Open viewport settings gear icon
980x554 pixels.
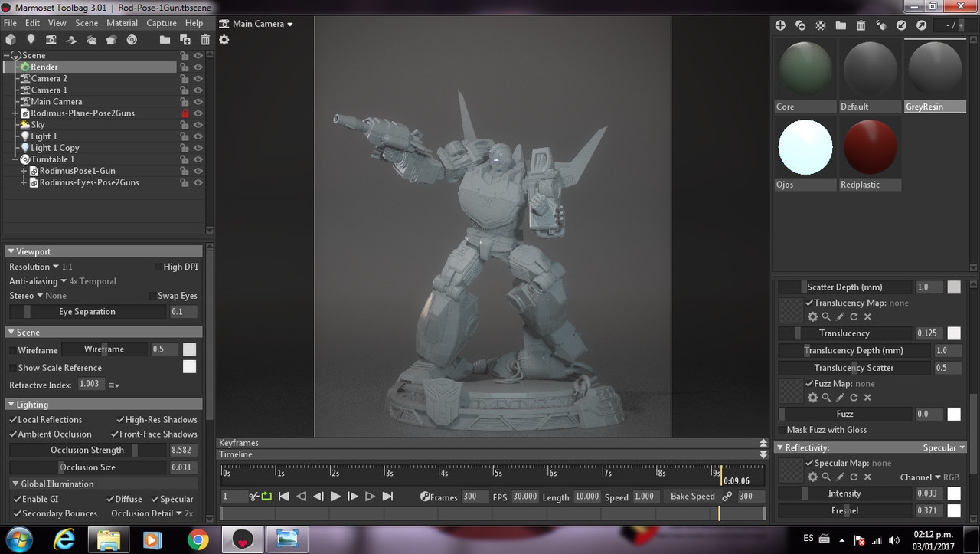224,40
